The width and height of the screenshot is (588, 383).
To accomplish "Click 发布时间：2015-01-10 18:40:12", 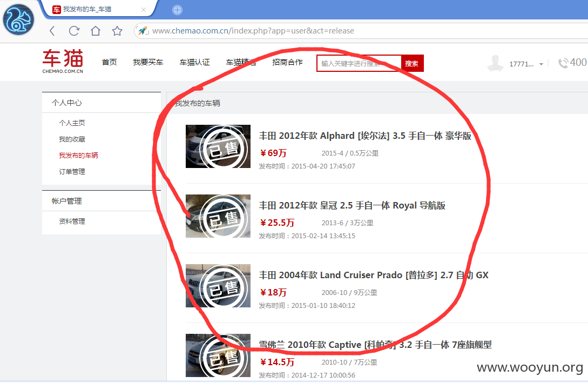I will tap(307, 306).
